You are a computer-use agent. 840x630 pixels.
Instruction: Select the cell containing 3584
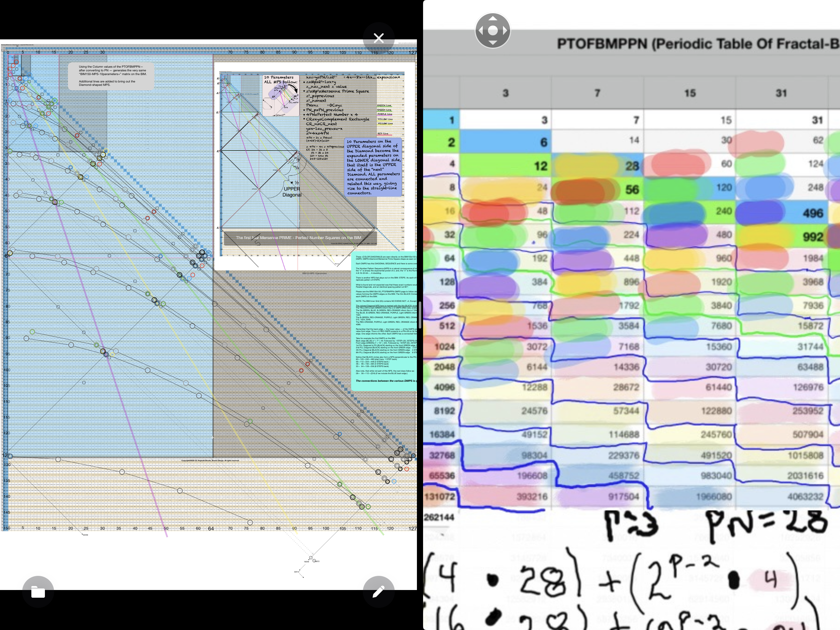click(597, 326)
